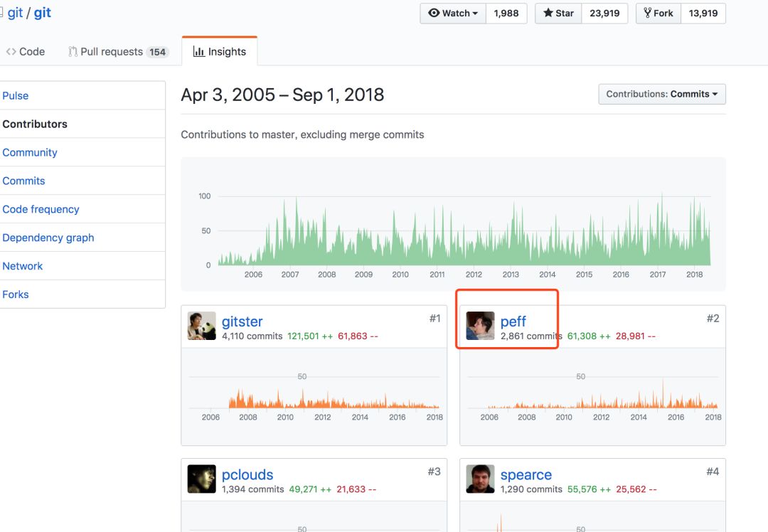Screen dimensions: 768x532
Task: Open peff's profile link
Action: (x=513, y=321)
